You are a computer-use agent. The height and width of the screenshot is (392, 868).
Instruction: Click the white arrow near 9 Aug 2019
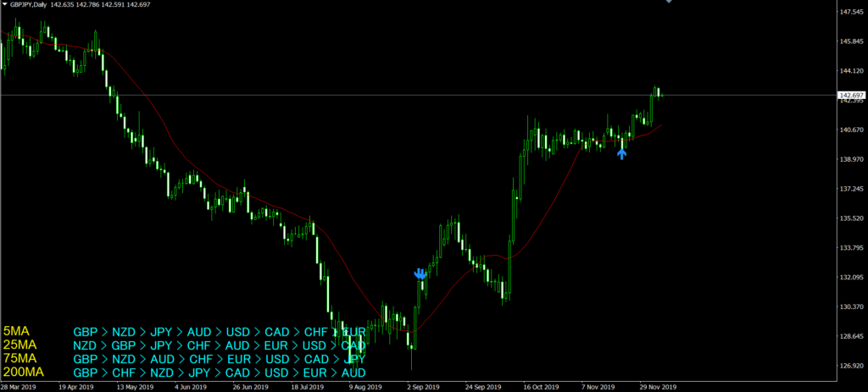click(351, 345)
